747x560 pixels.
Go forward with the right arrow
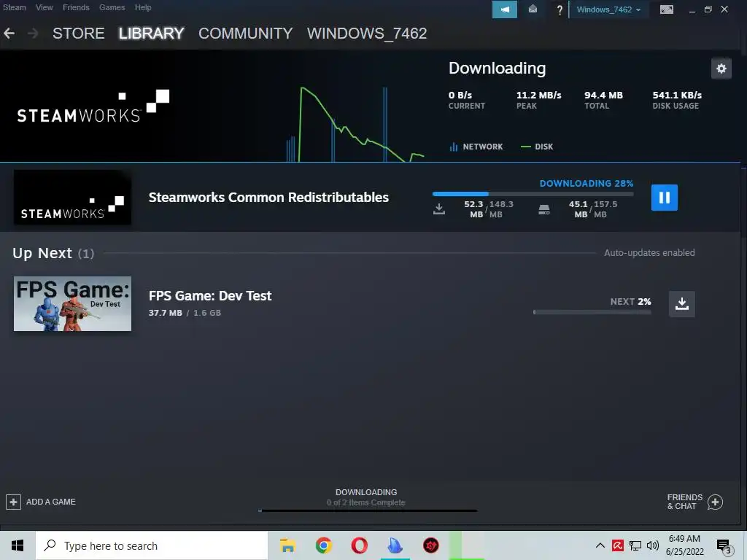point(33,34)
